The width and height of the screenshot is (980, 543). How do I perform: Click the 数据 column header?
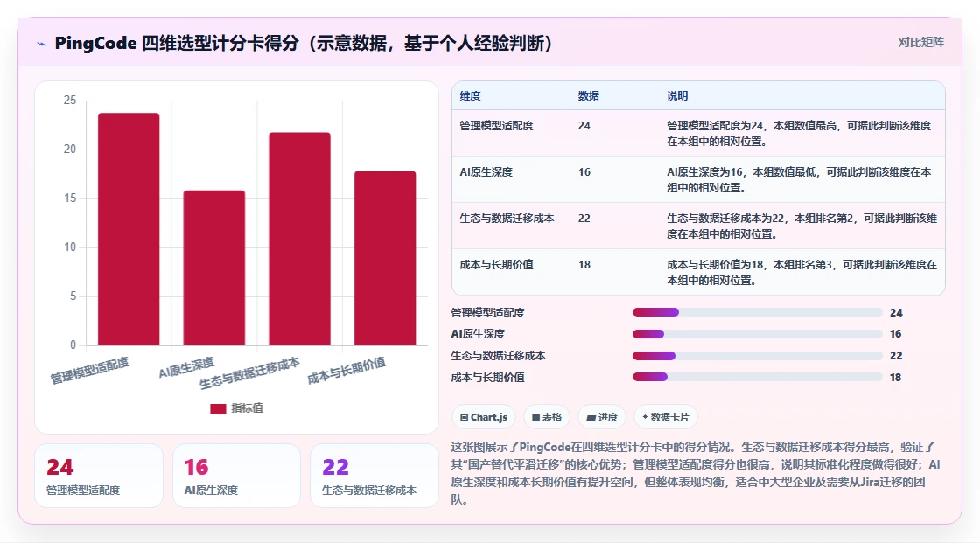589,95
